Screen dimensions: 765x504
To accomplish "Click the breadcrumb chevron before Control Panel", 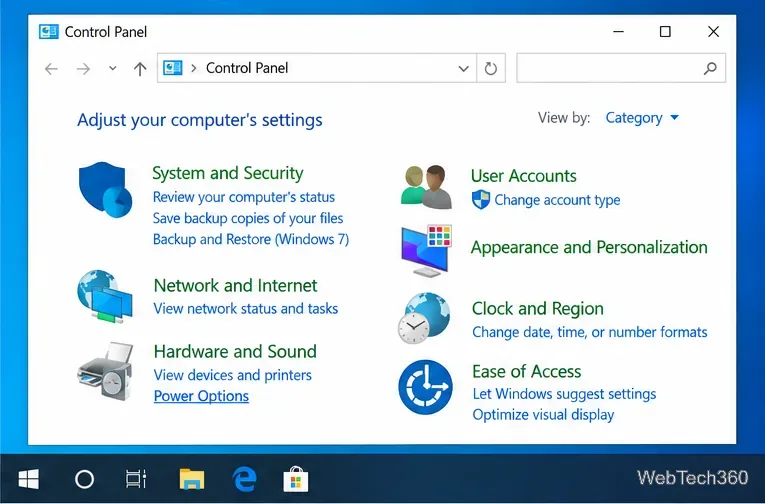I will tap(194, 68).
